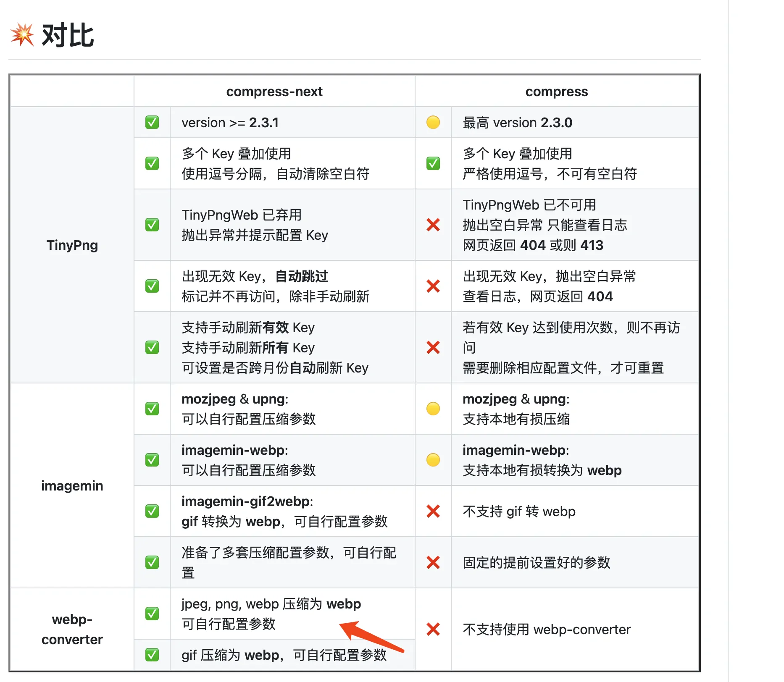The height and width of the screenshot is (682, 784).
Task: Select the red X beside '查看日志，网页返回 404'
Action: (433, 286)
